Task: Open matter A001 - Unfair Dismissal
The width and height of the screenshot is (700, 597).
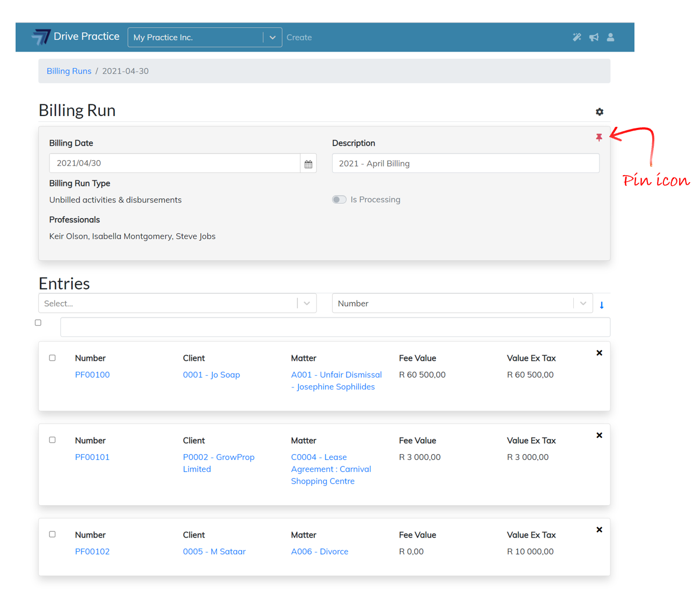Action: [x=336, y=380]
